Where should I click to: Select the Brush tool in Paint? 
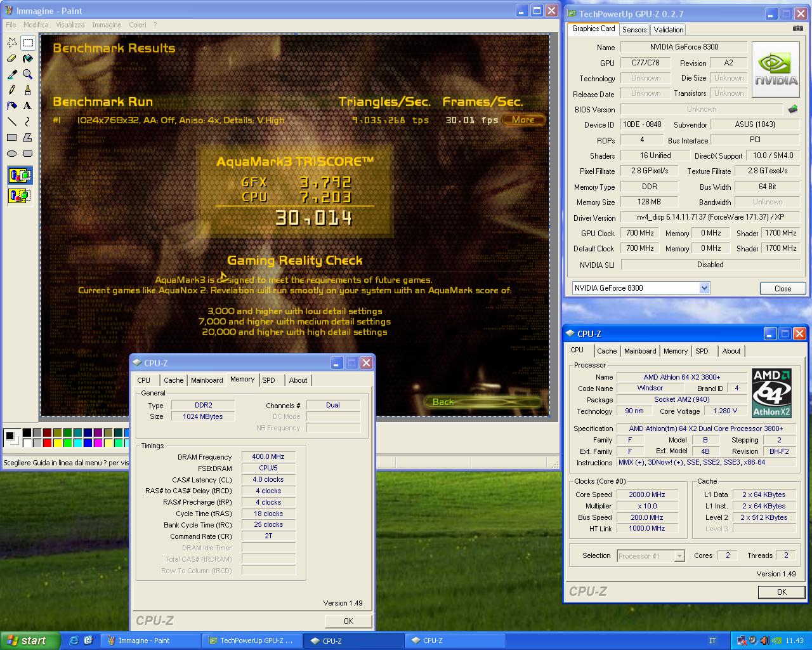(27, 90)
